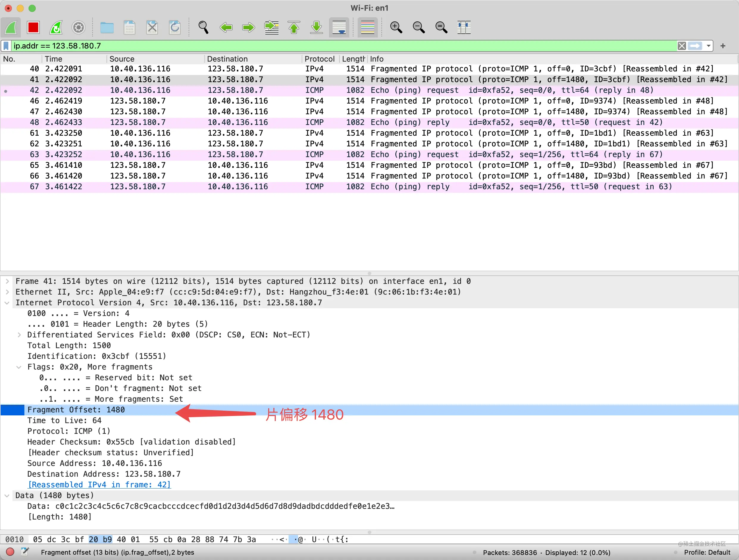This screenshot has width=739, height=560.
Task: Select Time to Live: 64 field
Action: click(65, 421)
